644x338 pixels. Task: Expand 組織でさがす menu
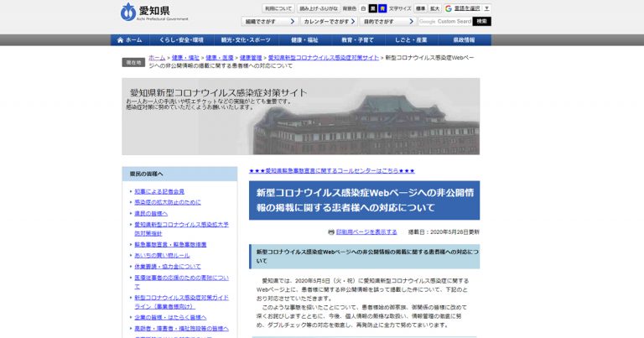270,21
